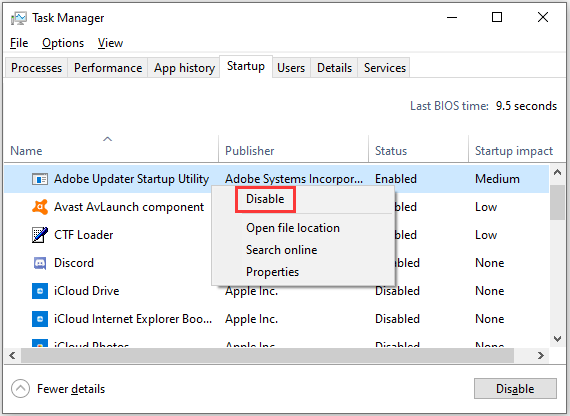Viewport: 570px width, 416px height.
Task: Click the Discord icon in the list
Action: click(x=40, y=263)
